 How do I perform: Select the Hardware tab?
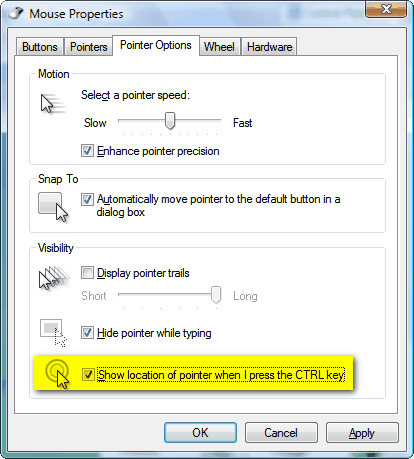pyautogui.click(x=269, y=47)
